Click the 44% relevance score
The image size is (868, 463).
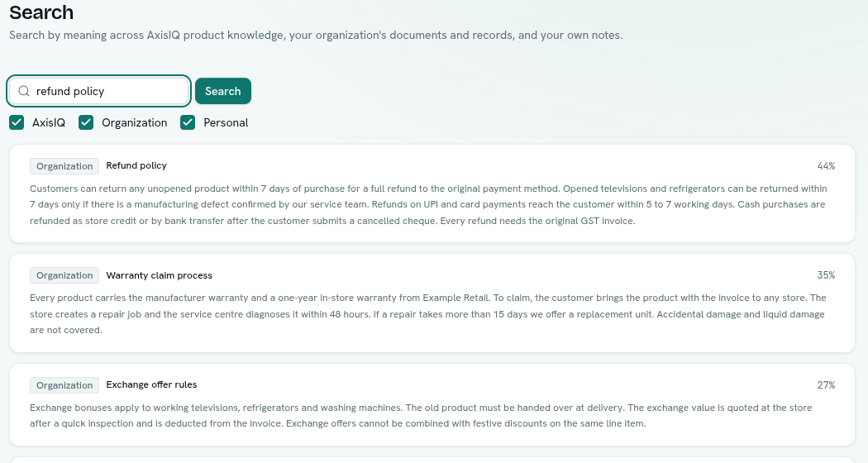[x=826, y=166]
